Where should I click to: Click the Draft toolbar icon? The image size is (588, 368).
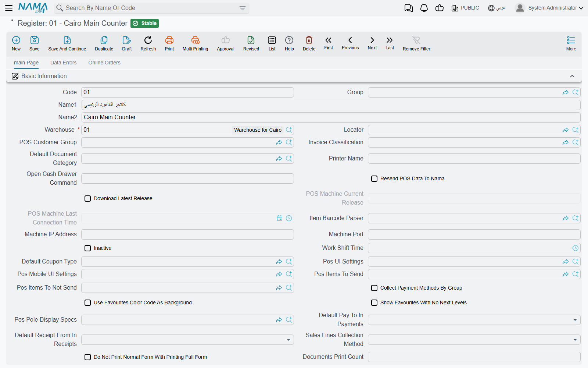[x=127, y=40]
